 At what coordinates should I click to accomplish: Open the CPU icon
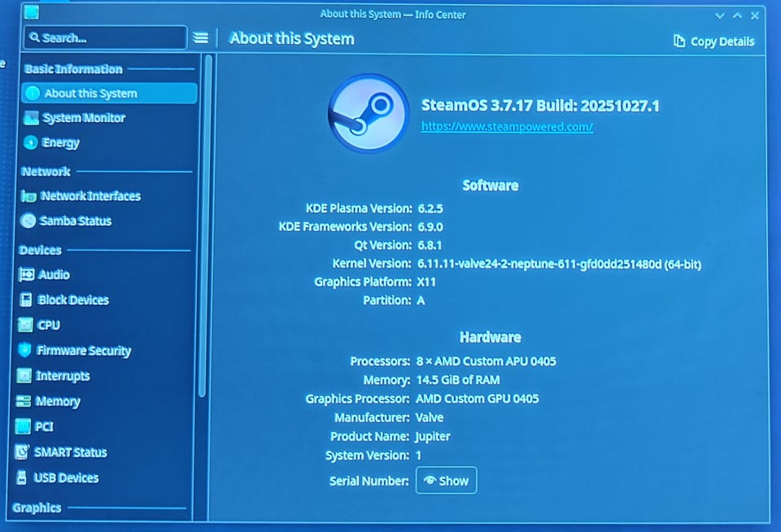25,325
